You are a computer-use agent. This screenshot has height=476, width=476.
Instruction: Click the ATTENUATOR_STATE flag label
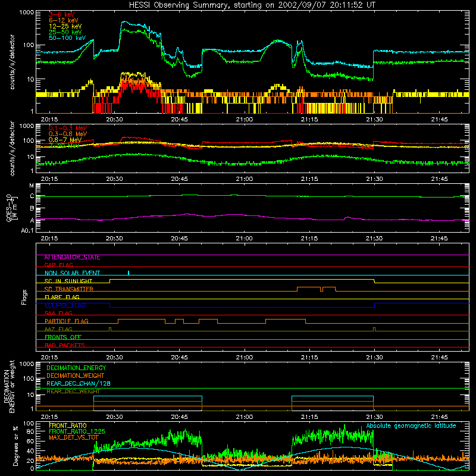(72, 258)
